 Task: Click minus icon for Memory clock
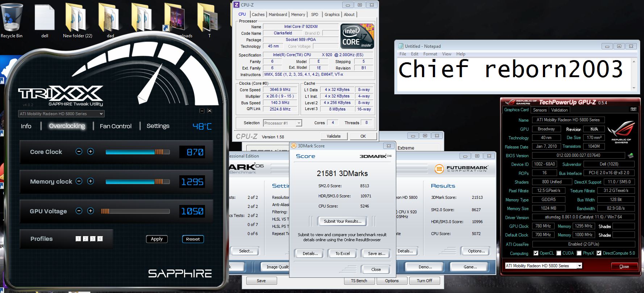click(79, 181)
